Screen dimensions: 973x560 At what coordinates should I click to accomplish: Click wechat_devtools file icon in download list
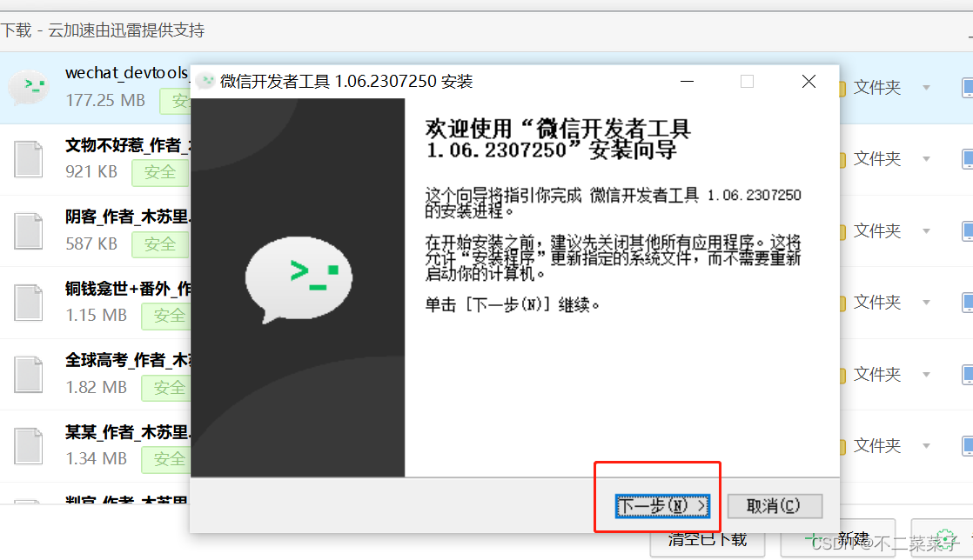[29, 88]
